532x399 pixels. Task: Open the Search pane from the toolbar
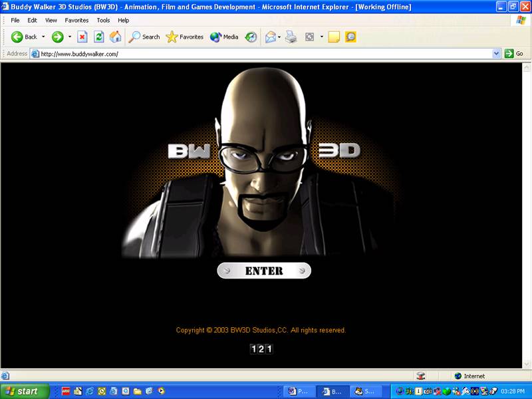coord(144,37)
